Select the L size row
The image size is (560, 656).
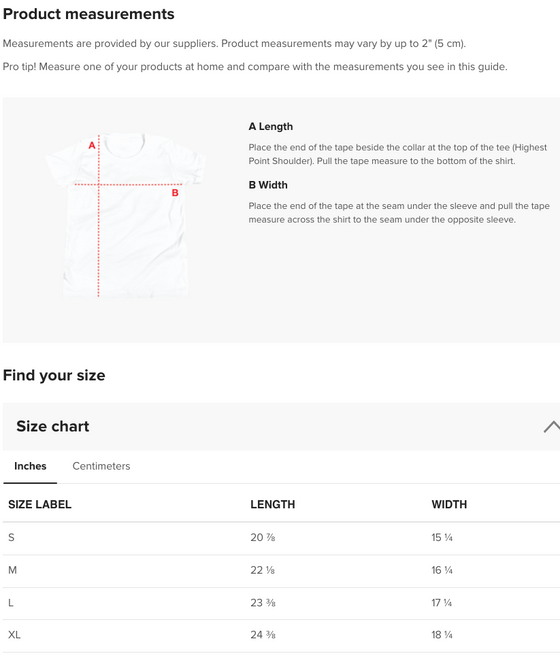tap(281, 603)
